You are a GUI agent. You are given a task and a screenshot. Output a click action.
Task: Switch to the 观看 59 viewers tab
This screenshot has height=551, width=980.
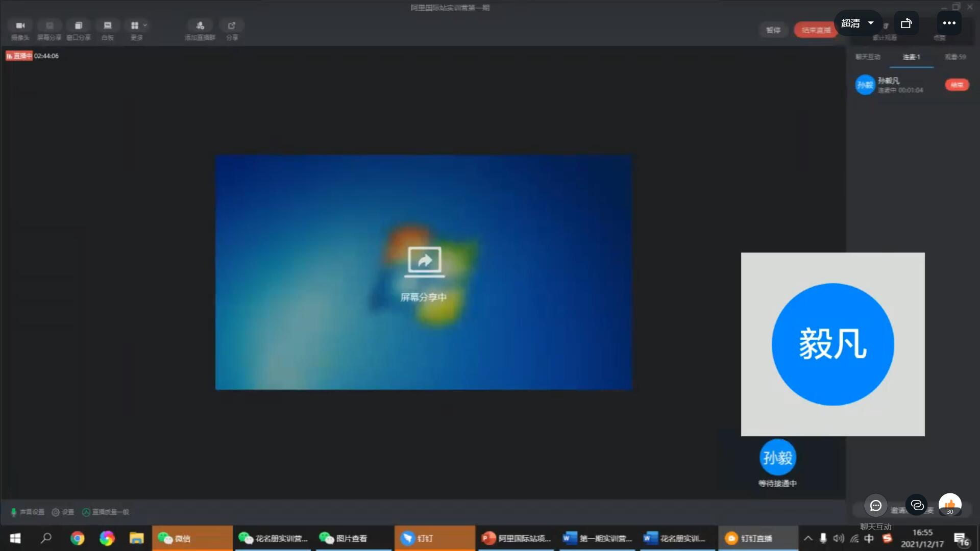pos(955,57)
